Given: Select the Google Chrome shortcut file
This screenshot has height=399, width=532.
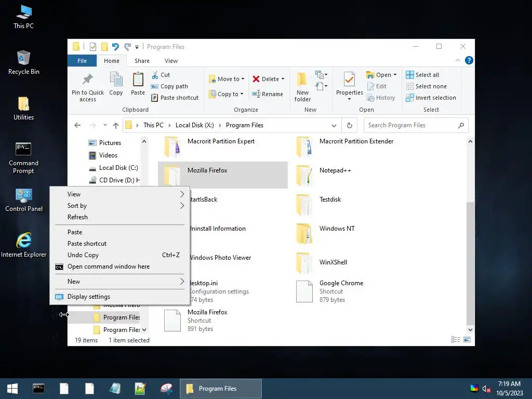Looking at the screenshot, I should 330,291.
